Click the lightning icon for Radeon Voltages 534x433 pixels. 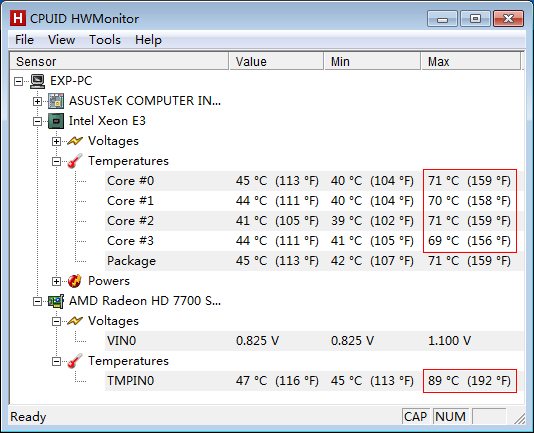point(75,321)
